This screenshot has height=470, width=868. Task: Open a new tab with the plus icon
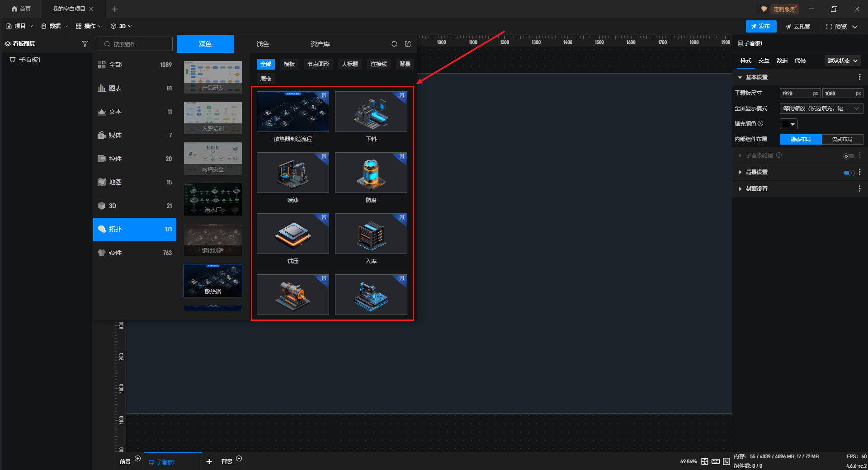(115, 9)
